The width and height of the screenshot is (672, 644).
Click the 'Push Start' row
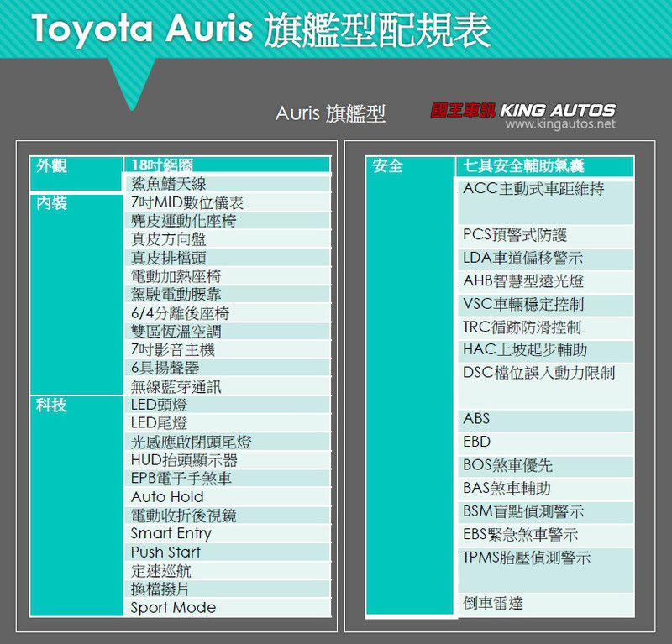[227, 552]
